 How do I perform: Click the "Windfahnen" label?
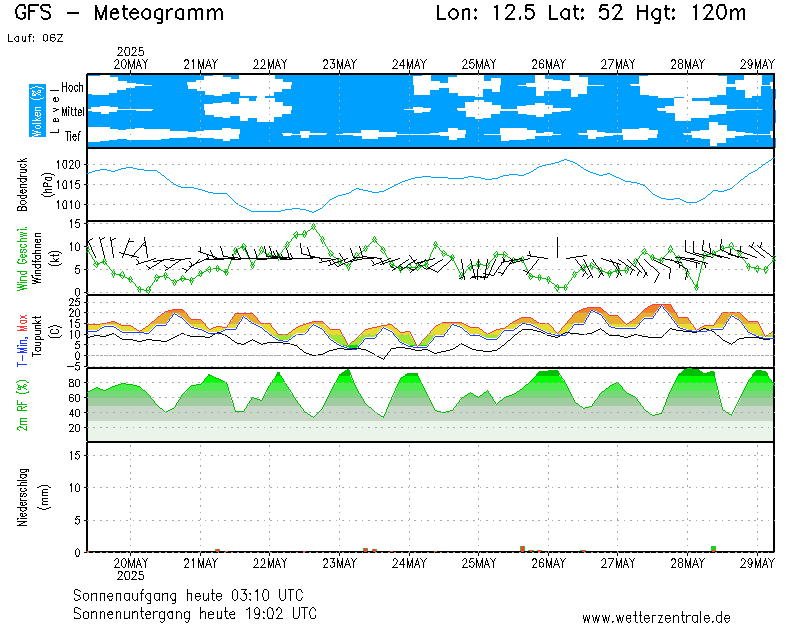(x=38, y=258)
